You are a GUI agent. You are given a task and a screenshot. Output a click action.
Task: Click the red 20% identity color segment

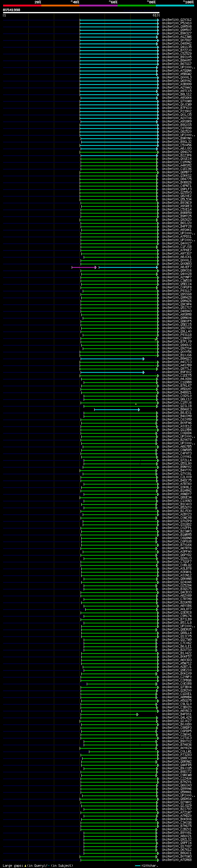(x=22, y=6)
